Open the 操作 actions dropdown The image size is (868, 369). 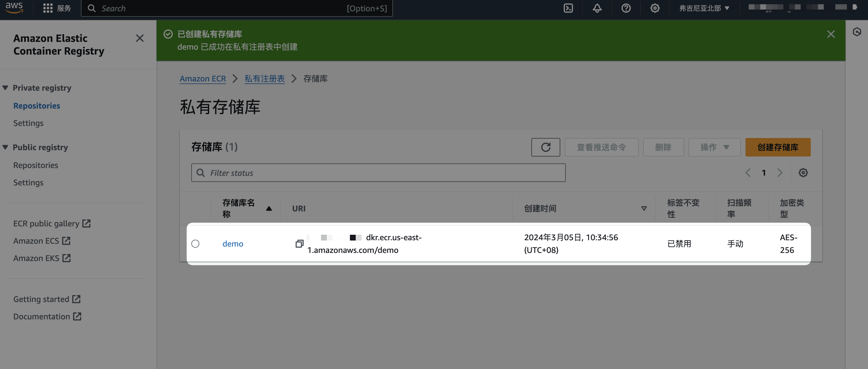(x=714, y=147)
